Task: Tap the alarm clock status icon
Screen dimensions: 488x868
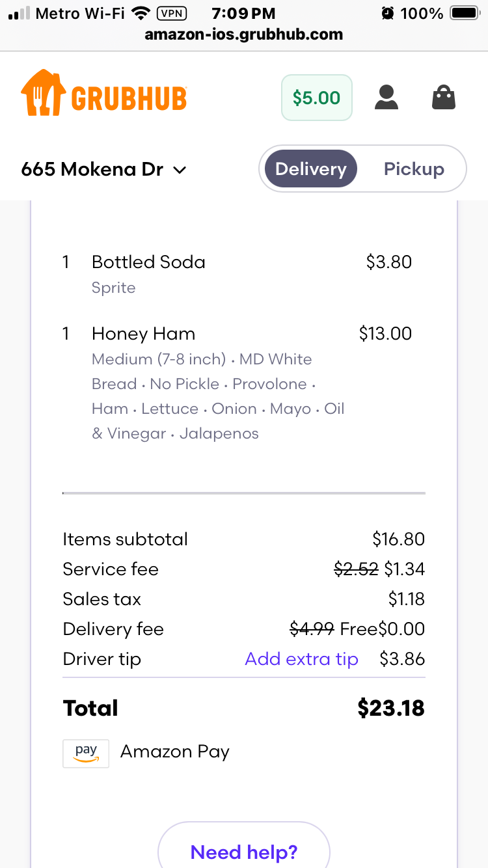Action: (388, 13)
